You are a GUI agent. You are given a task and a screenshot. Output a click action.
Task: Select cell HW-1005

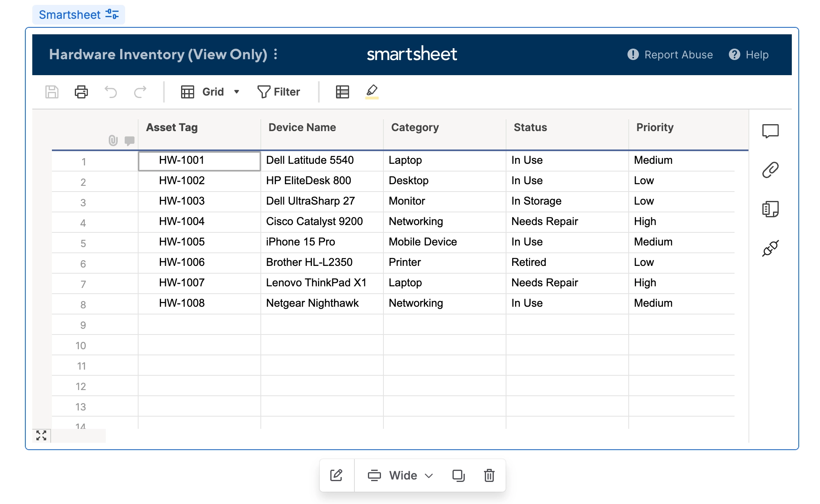pyautogui.click(x=199, y=243)
